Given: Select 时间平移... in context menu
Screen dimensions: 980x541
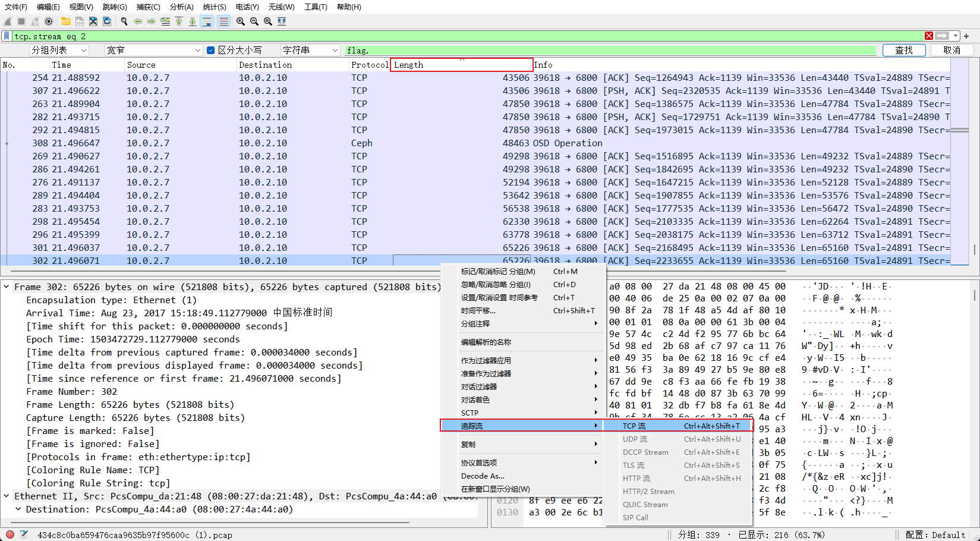Looking at the screenshot, I should (x=523, y=311).
